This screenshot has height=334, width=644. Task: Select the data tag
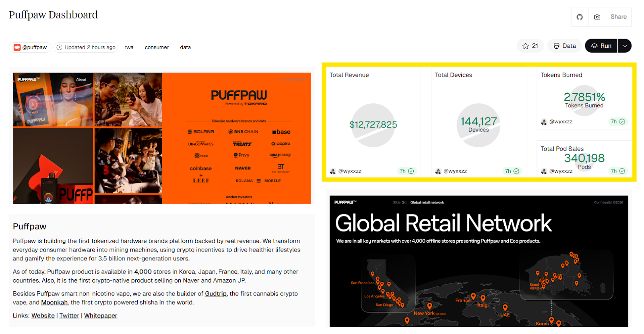pos(185,47)
